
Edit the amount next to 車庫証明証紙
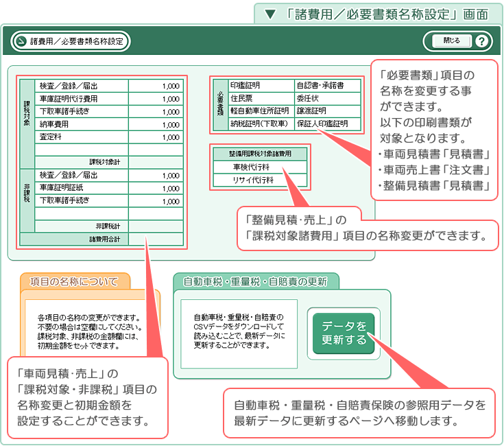click(x=156, y=188)
